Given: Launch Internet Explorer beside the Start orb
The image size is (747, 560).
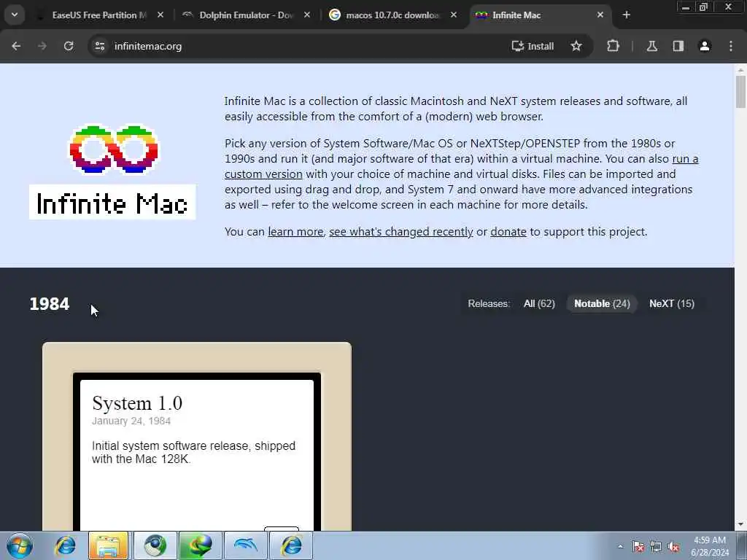Looking at the screenshot, I should [x=65, y=545].
